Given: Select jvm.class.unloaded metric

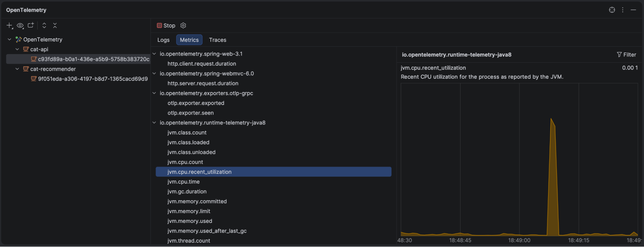Looking at the screenshot, I should coord(192,152).
